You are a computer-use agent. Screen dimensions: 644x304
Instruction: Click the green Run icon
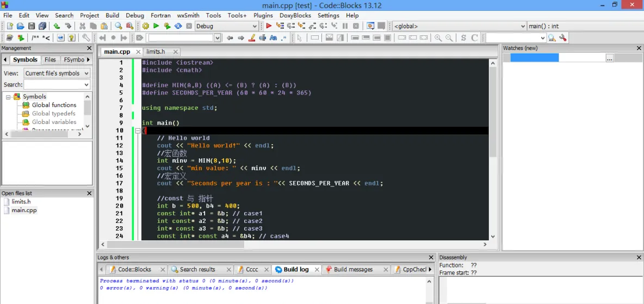(x=156, y=26)
